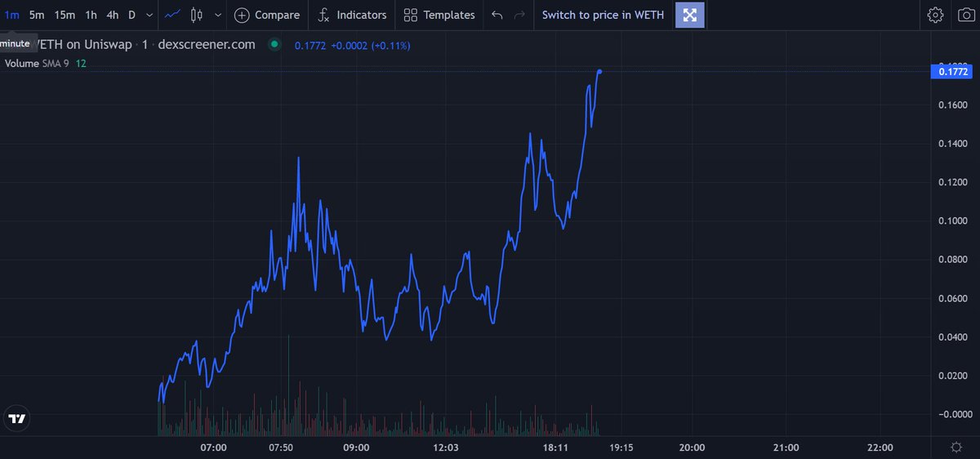980x459 pixels.
Task: Open chart settings gear
Action: (x=936, y=15)
